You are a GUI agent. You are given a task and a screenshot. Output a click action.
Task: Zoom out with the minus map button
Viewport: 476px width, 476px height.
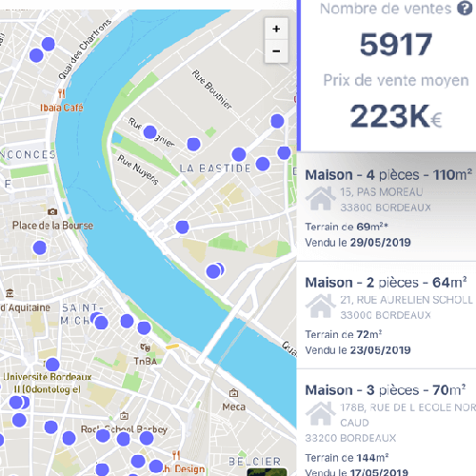point(276,51)
